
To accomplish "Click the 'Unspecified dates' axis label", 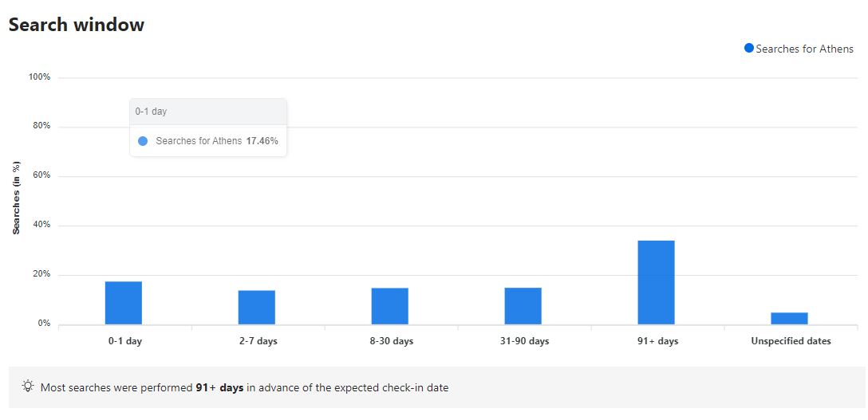I will click(791, 341).
